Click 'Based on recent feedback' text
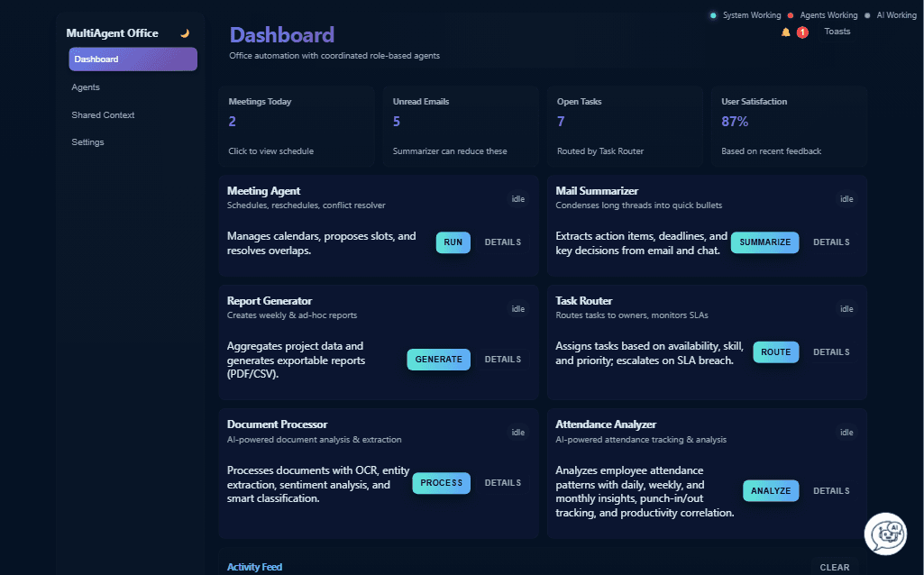The image size is (924, 575). pyautogui.click(x=772, y=151)
